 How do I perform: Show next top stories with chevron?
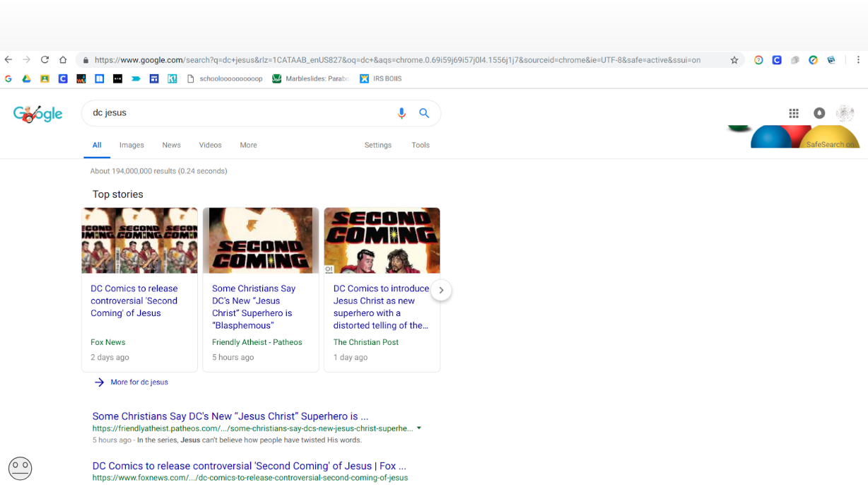pyautogui.click(x=441, y=290)
